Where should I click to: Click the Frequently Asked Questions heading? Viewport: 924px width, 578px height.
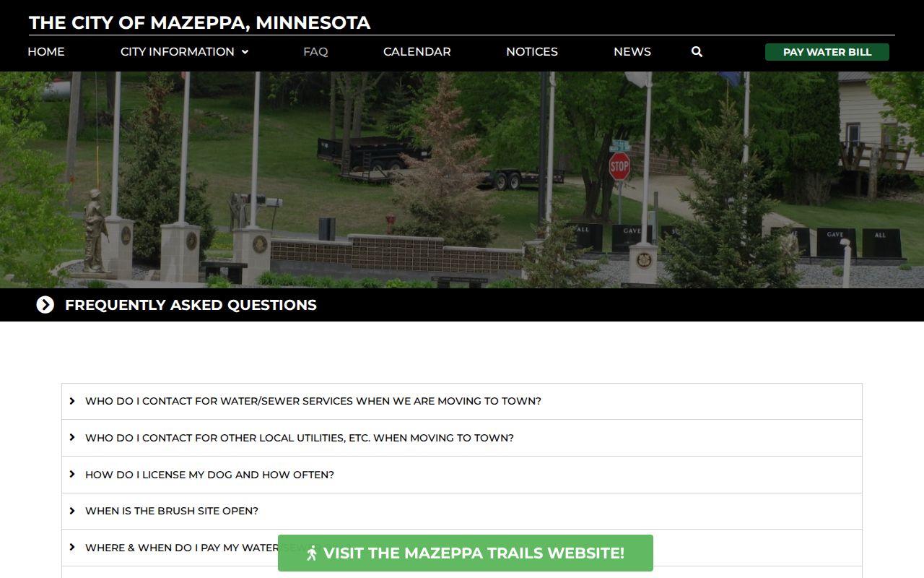191,305
